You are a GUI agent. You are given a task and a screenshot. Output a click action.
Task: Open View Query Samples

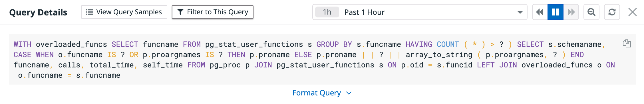(x=124, y=12)
